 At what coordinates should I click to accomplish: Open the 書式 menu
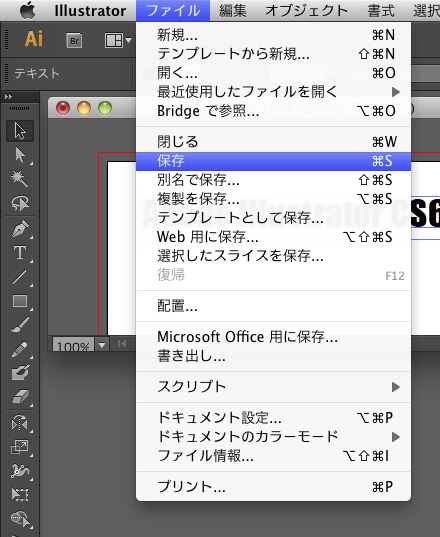click(381, 11)
